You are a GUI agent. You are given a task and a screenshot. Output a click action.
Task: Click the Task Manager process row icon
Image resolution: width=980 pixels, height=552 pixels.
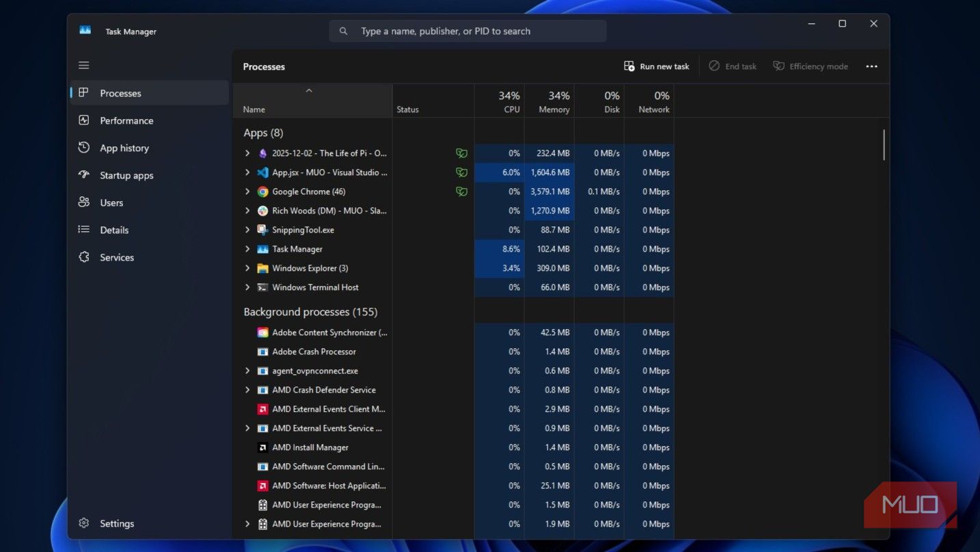[x=262, y=249]
